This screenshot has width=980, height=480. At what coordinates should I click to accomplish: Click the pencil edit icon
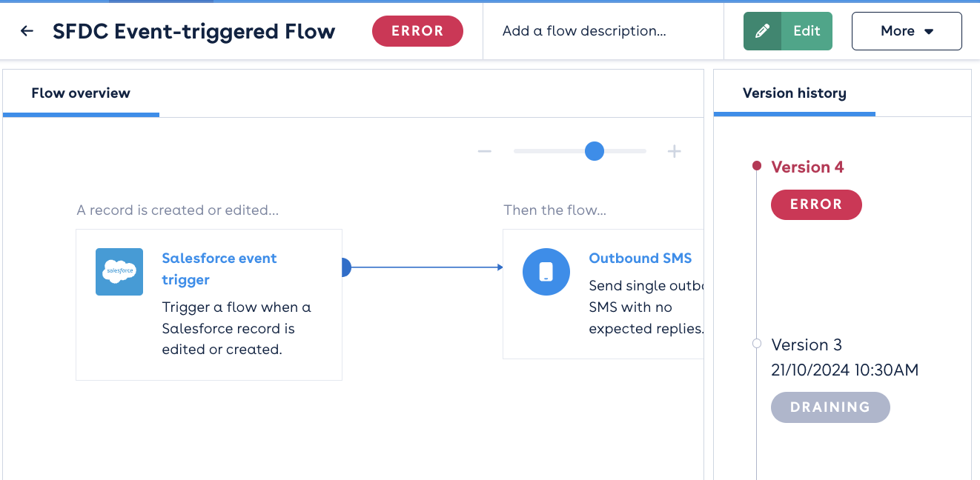coord(762,31)
